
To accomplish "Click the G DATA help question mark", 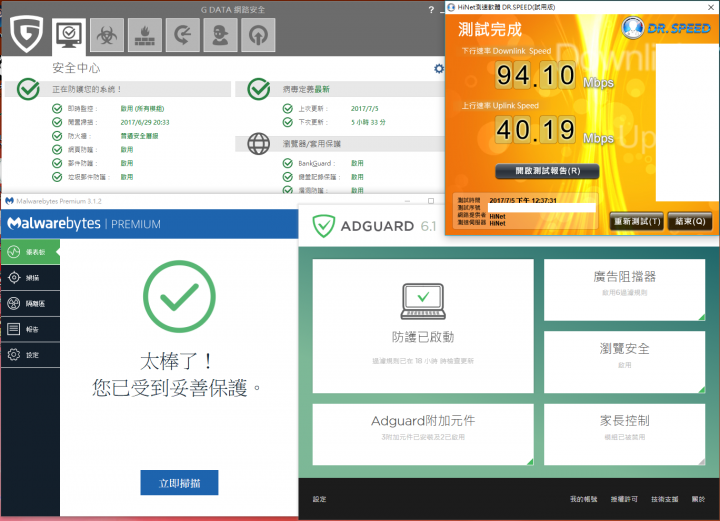I will 431,10.
